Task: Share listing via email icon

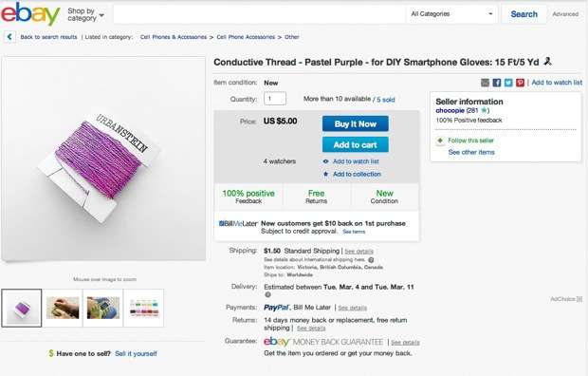Action: click(485, 83)
